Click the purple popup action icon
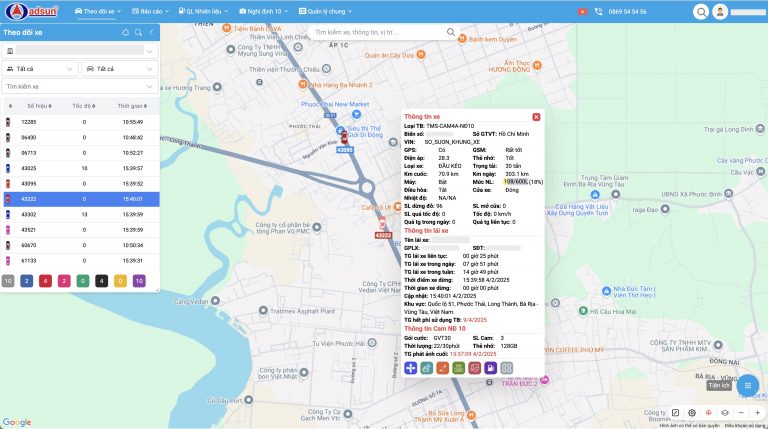 [491, 368]
